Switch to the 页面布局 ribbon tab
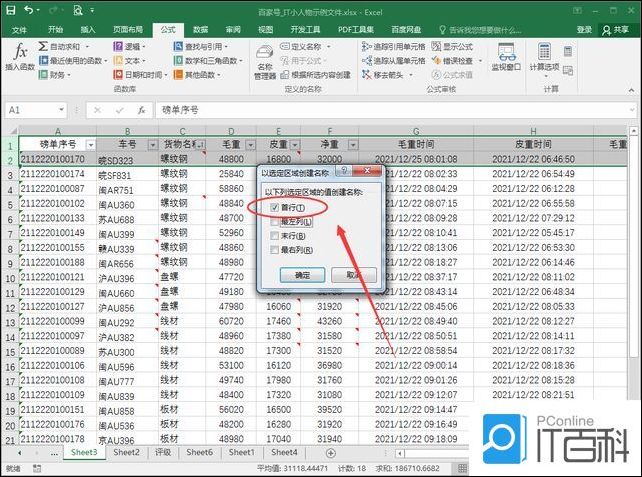 click(x=128, y=29)
